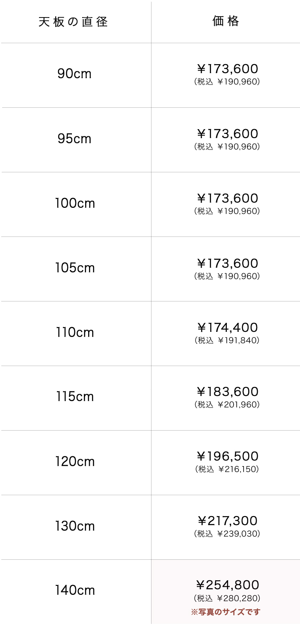Image resolution: width=300 pixels, height=644 pixels.
Task: Select the 110cm diameter cell
Action: [x=74, y=333]
